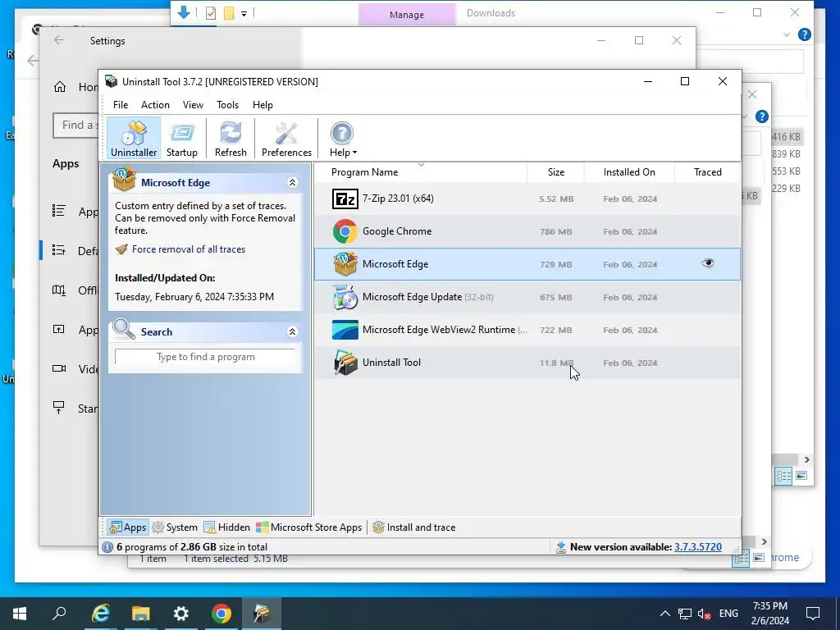The width and height of the screenshot is (840, 630).
Task: Sort by Installed On column
Action: 629,172
